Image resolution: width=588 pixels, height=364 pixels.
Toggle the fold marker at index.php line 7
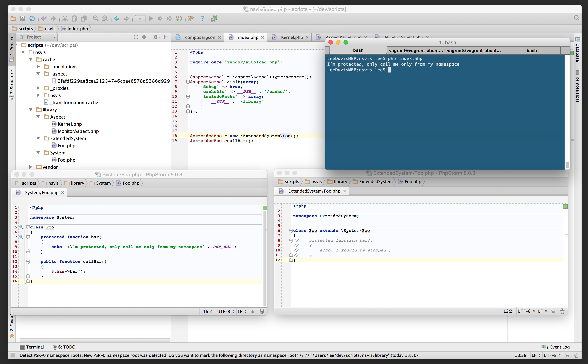(188, 82)
